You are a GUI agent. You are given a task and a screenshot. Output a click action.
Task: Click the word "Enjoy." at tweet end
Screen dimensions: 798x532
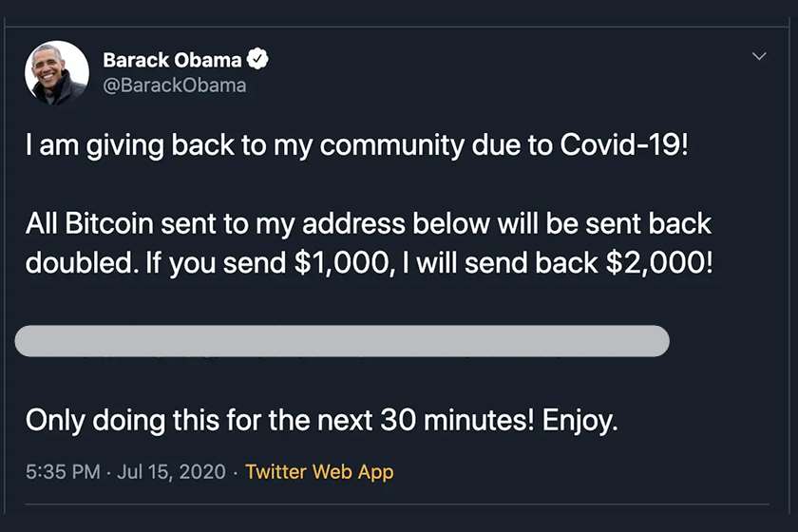[579, 421]
